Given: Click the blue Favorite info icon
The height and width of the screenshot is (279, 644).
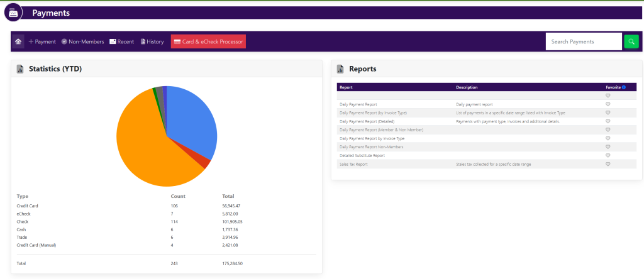Looking at the screenshot, I should coord(623,87).
